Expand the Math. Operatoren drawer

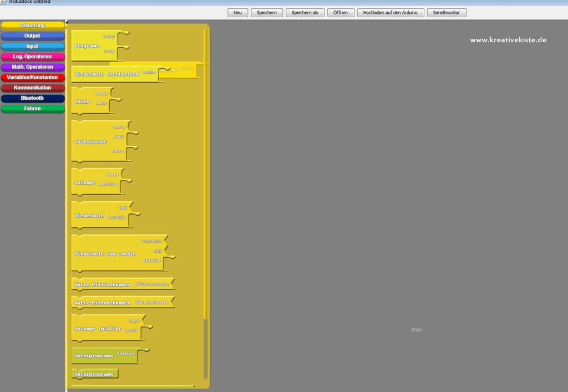click(32, 67)
